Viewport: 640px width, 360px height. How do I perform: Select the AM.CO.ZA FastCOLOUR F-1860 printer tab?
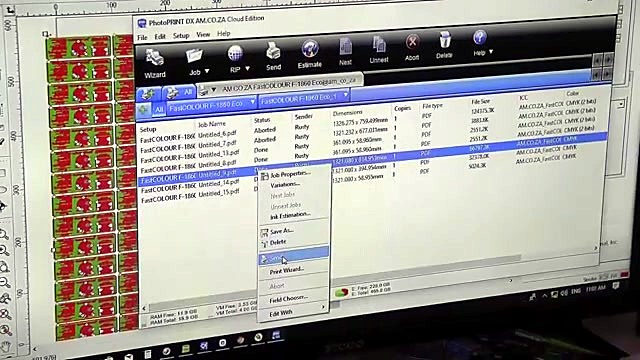tap(280, 85)
